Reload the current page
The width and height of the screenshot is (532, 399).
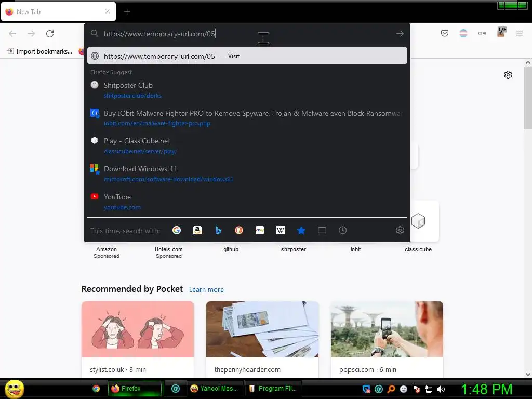pos(50,34)
